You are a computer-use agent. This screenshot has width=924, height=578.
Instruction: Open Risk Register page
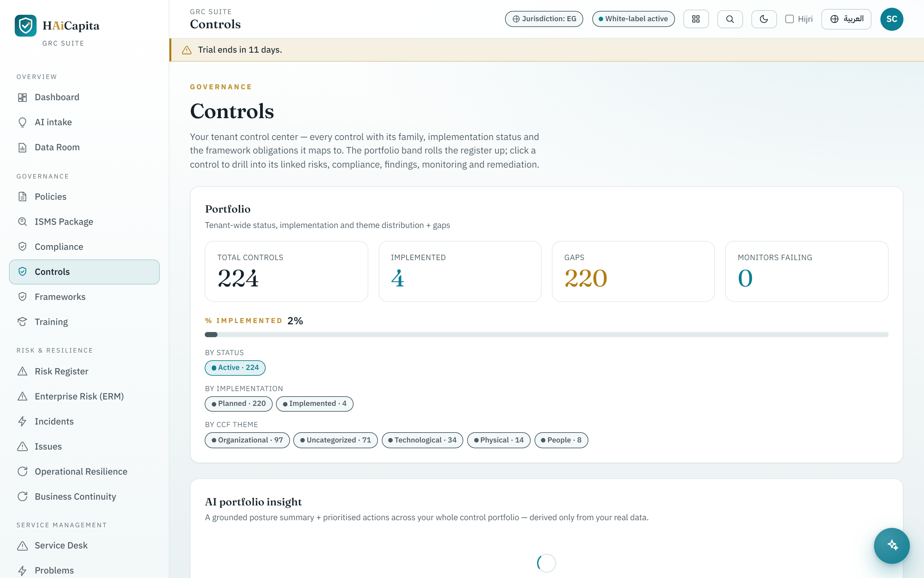coord(84,372)
